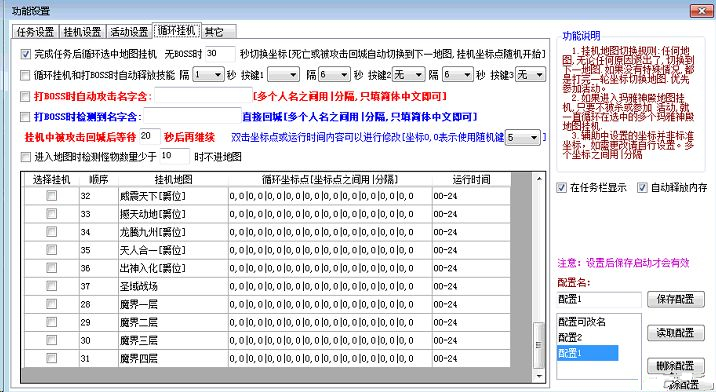Check the box for 魔界二层 row
716x392 pixels.
(52, 322)
